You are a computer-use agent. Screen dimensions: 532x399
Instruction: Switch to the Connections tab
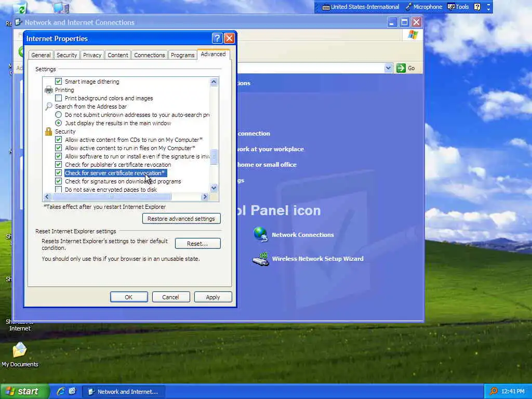[149, 55]
